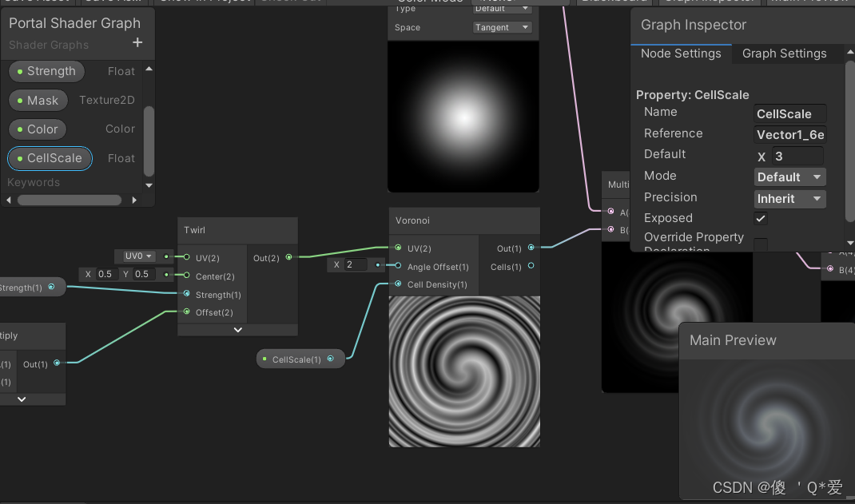This screenshot has width=855, height=504.
Task: Click the Reference field Vector1_6e
Action: 790,134
